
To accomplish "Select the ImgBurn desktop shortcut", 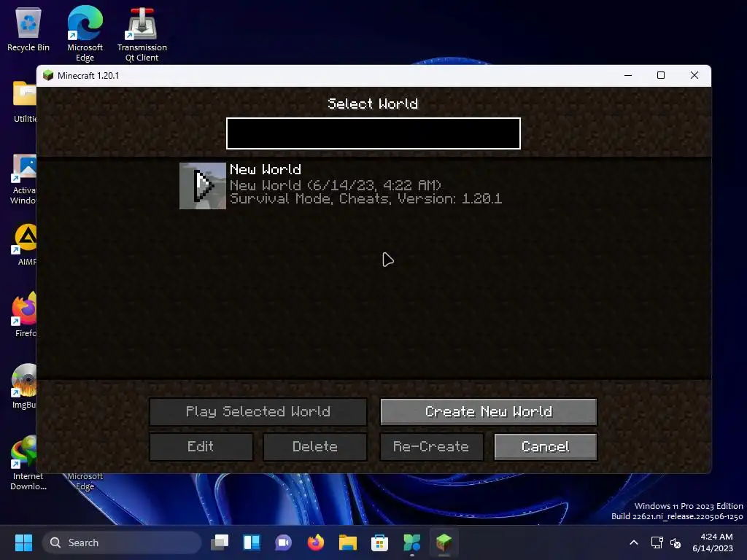I will point(24,386).
